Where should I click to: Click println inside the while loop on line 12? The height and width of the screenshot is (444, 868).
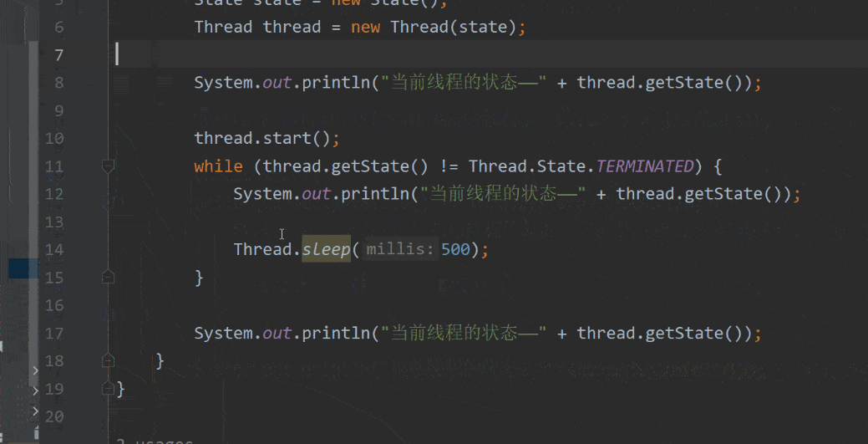pos(375,193)
